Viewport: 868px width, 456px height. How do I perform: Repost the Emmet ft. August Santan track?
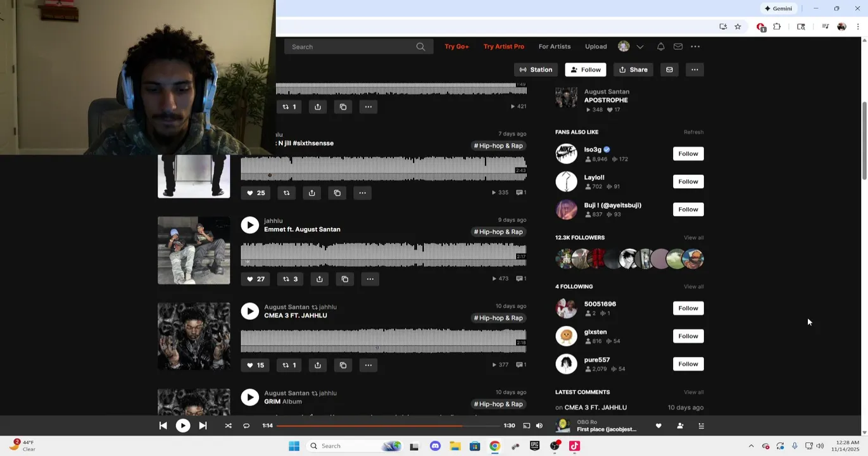(290, 279)
